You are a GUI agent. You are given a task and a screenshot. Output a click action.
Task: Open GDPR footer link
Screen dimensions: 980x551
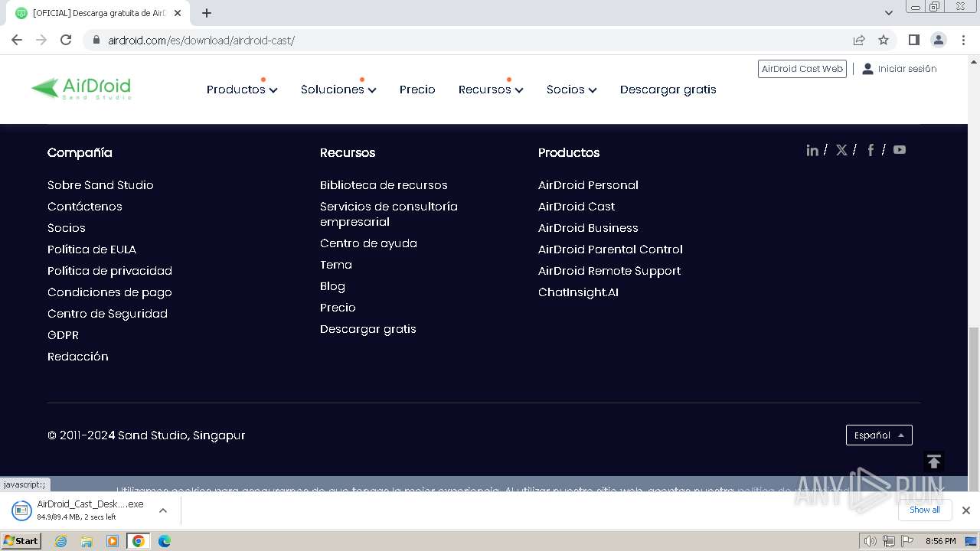pyautogui.click(x=63, y=335)
